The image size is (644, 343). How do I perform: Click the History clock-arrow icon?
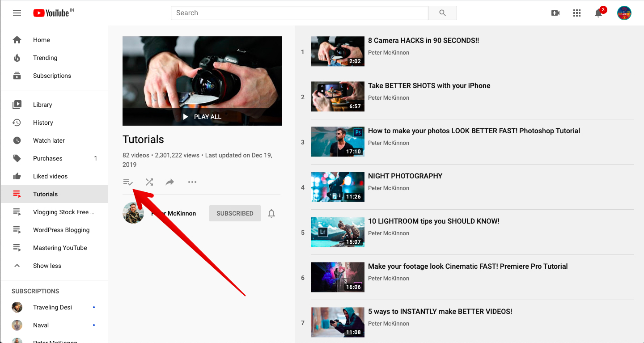17,123
